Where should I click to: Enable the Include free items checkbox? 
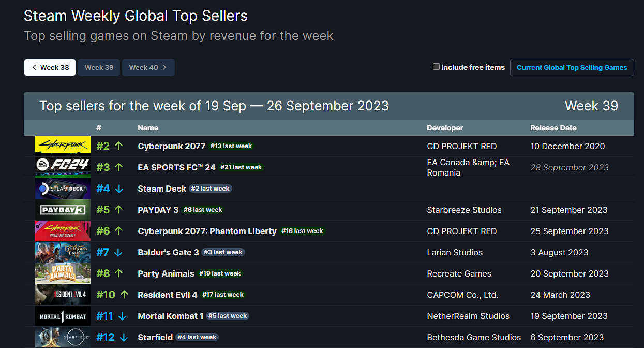pyautogui.click(x=437, y=67)
